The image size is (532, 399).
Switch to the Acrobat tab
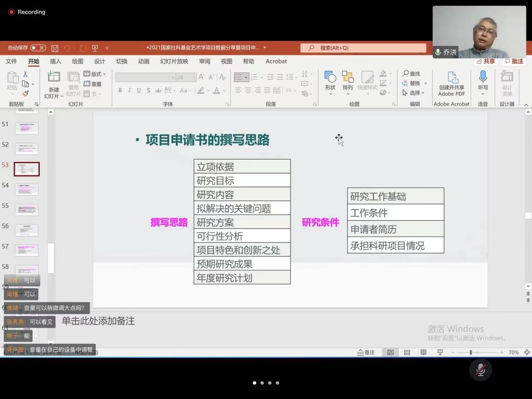(276, 61)
